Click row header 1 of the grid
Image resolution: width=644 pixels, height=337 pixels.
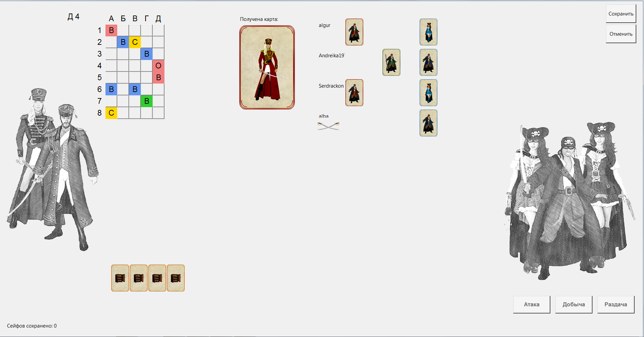tap(99, 30)
